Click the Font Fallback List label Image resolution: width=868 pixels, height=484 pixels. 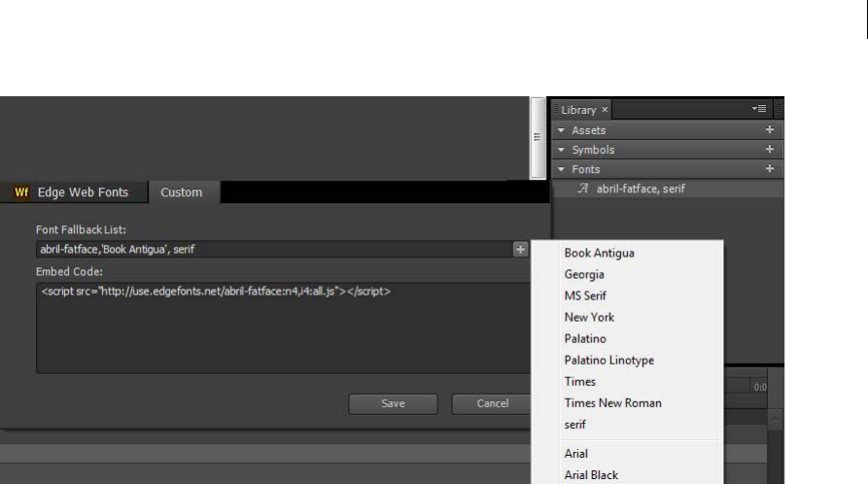pos(81,229)
